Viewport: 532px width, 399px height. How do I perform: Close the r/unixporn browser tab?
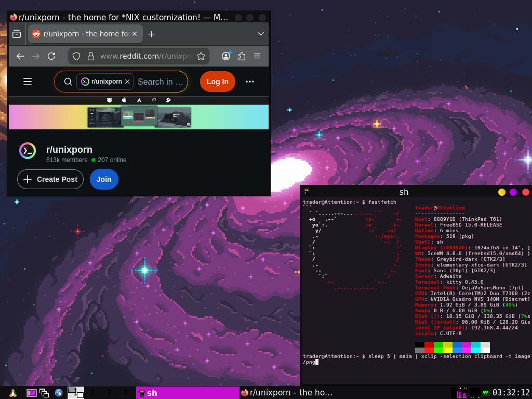click(x=135, y=34)
